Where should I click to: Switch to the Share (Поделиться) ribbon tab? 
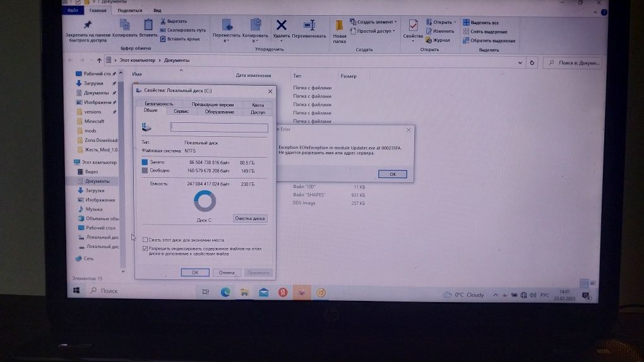pyautogui.click(x=130, y=10)
